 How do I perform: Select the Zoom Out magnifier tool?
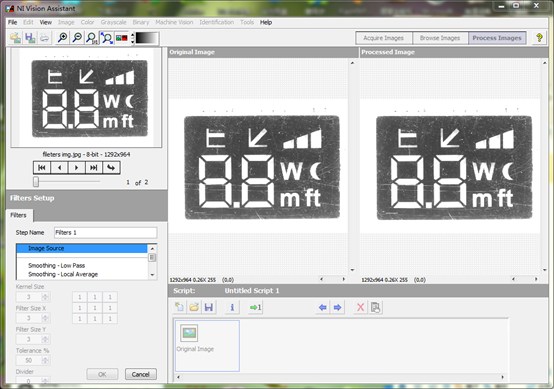pyautogui.click(x=77, y=38)
